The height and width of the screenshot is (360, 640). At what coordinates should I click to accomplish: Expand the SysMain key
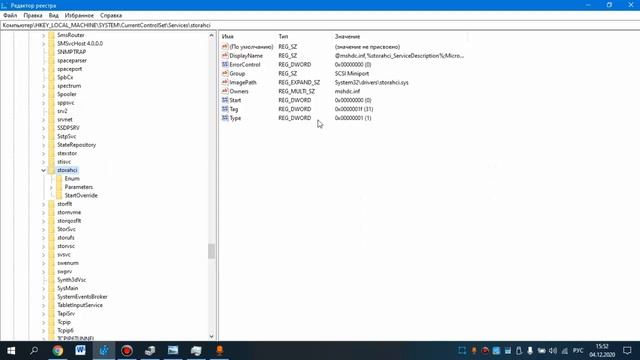click(x=44, y=288)
